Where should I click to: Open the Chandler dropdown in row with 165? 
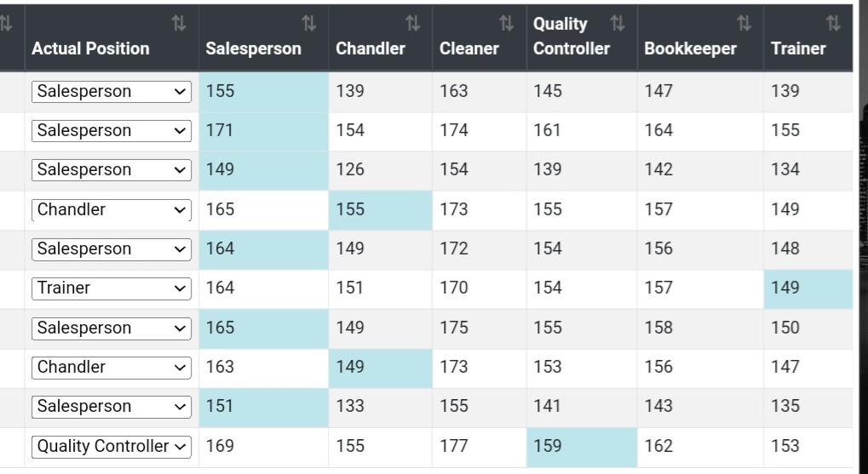point(112,210)
